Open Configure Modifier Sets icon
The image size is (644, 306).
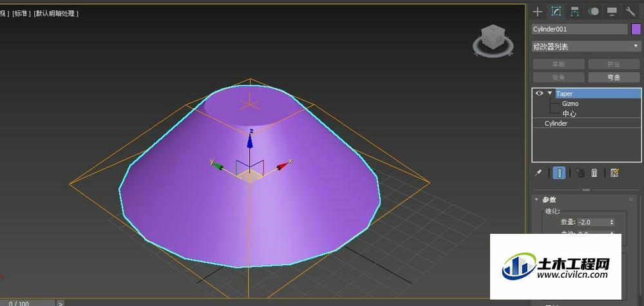614,173
